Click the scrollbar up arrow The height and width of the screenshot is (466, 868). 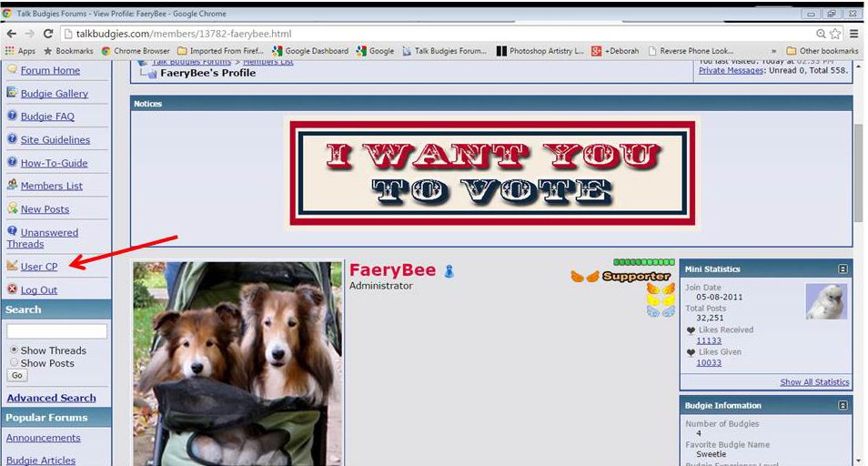[x=859, y=66]
